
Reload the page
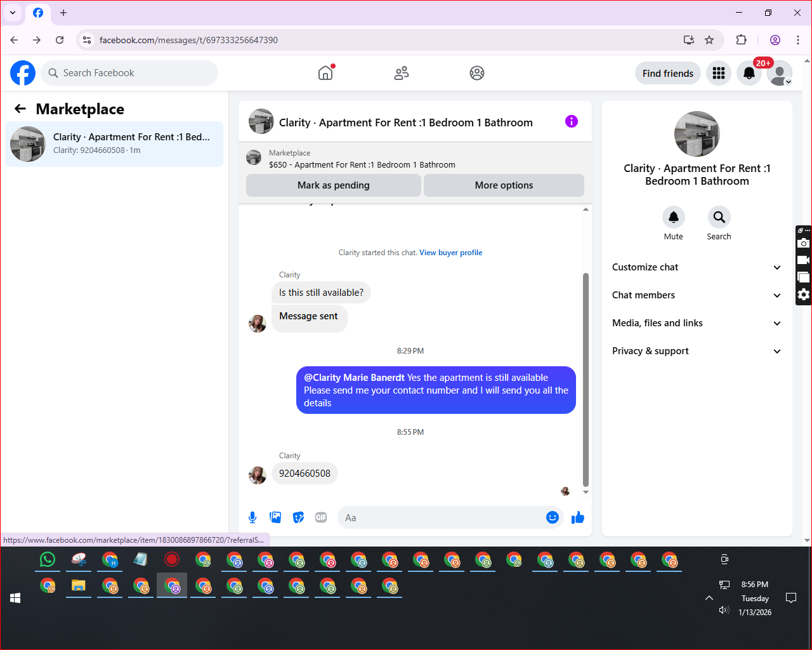coord(60,40)
